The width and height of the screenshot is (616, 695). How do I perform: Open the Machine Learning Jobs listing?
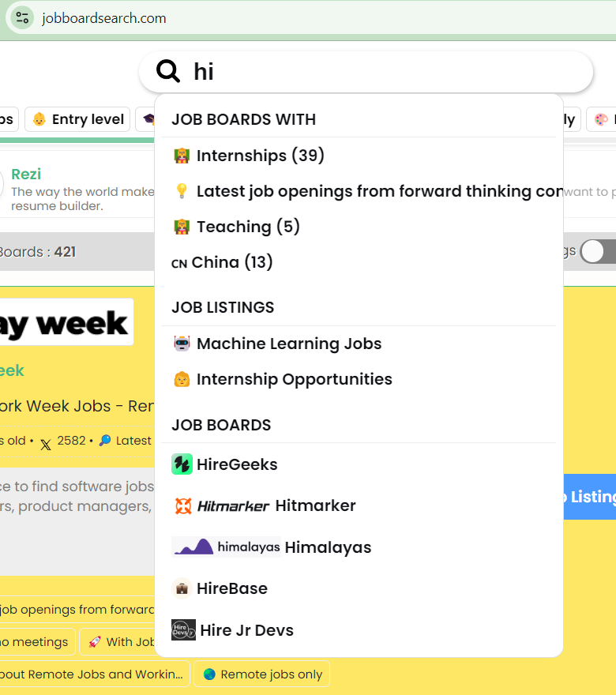pos(359,344)
